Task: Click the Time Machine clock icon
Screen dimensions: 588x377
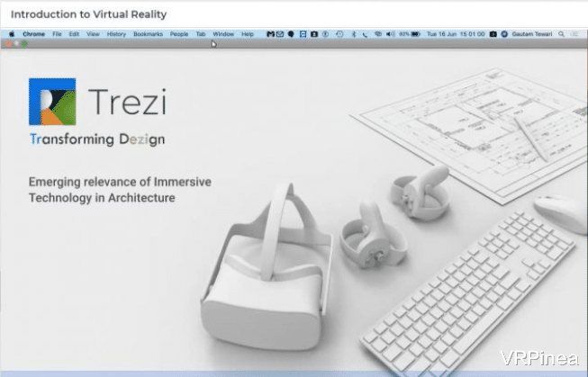Action: coord(339,34)
